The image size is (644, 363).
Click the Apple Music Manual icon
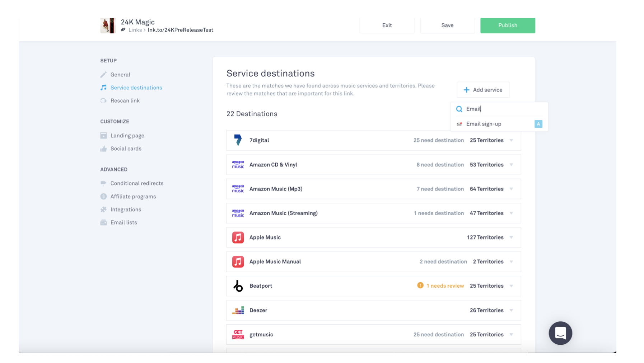click(238, 261)
